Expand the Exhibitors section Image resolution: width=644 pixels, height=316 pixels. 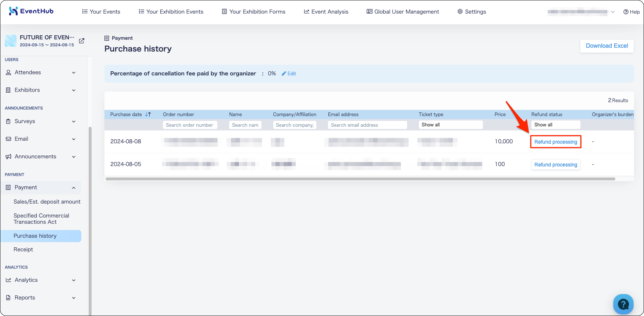coord(74,90)
